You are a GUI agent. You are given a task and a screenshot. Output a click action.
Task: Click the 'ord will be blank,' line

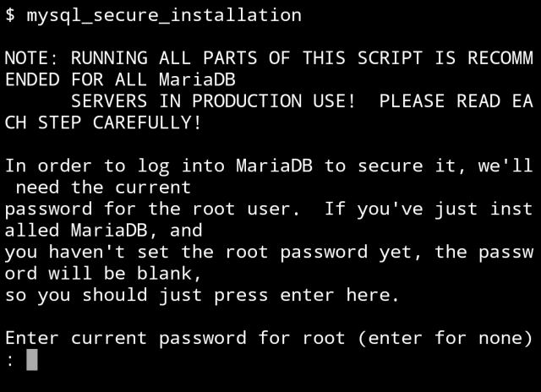pos(103,274)
